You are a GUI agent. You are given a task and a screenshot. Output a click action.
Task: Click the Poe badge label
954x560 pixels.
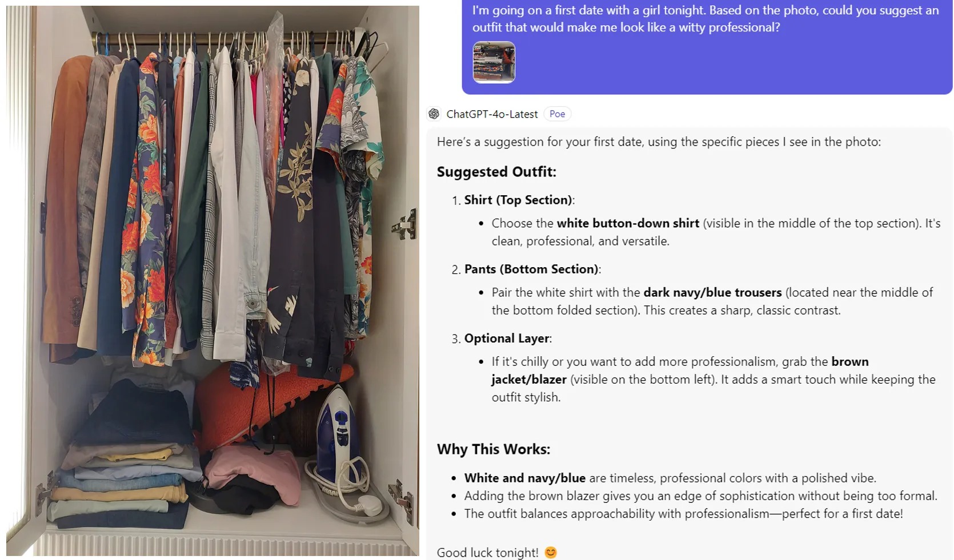click(557, 114)
